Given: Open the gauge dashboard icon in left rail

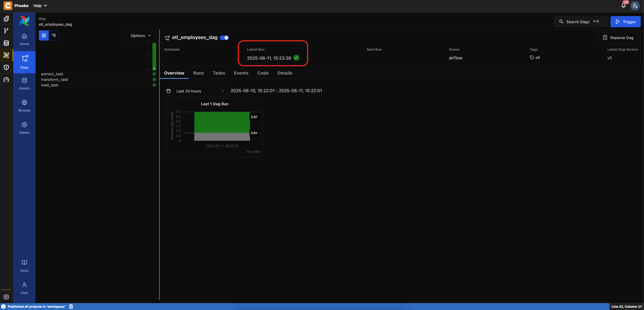Looking at the screenshot, I should tap(6, 80).
